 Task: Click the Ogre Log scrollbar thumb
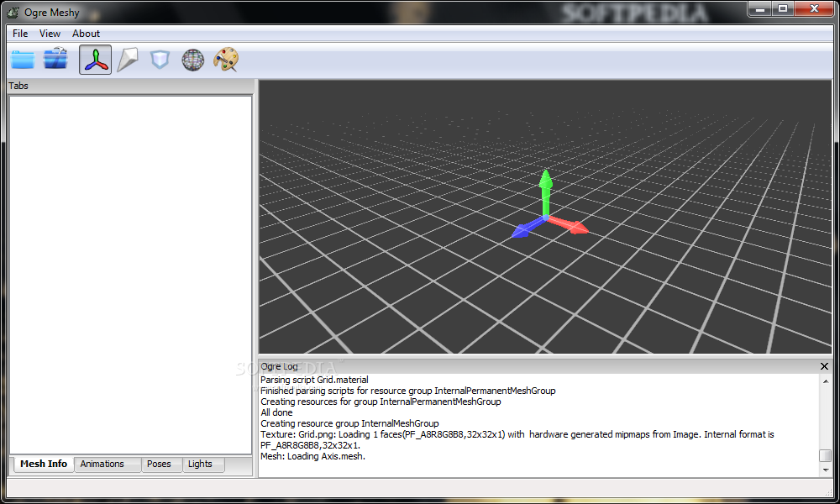tap(826, 455)
